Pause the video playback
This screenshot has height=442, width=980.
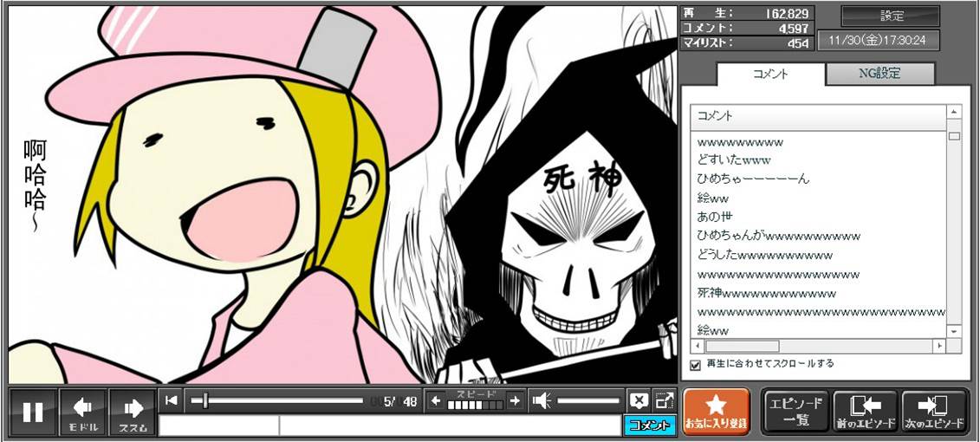(33, 412)
